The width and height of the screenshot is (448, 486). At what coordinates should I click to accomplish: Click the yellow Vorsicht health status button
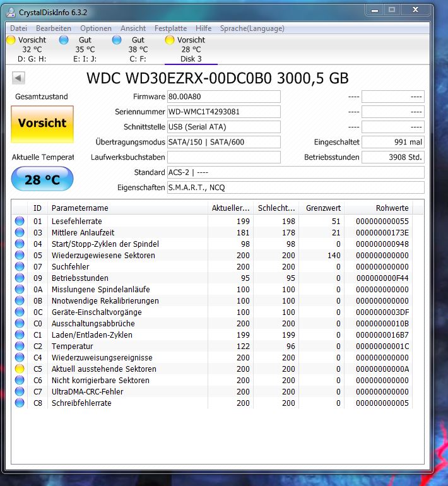click(42, 124)
